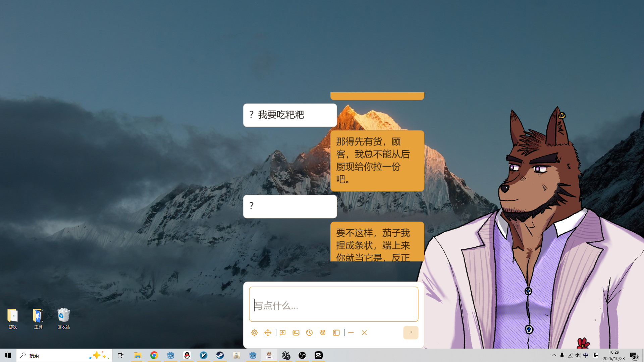This screenshot has width=644, height=362.
Task: Close the chat panel with orange X
Action: click(x=364, y=333)
